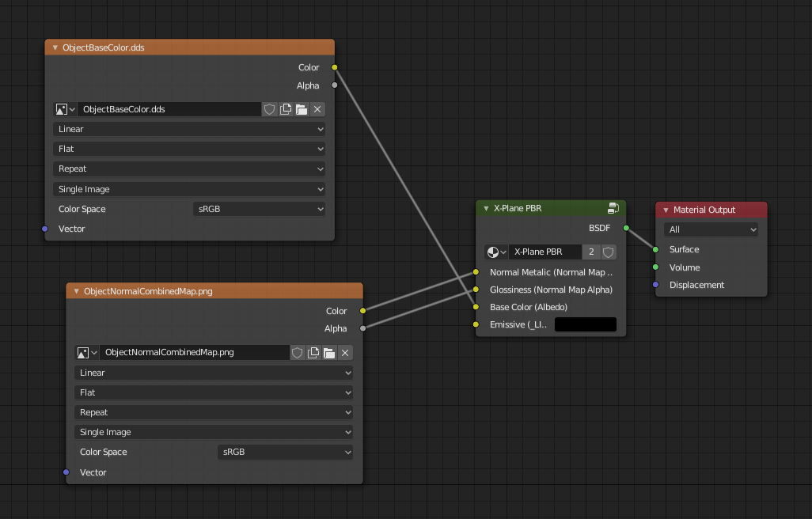Toggle fake user shield on X-Plane PBR group
Screen dimensions: 812x519
pyautogui.click(x=608, y=252)
